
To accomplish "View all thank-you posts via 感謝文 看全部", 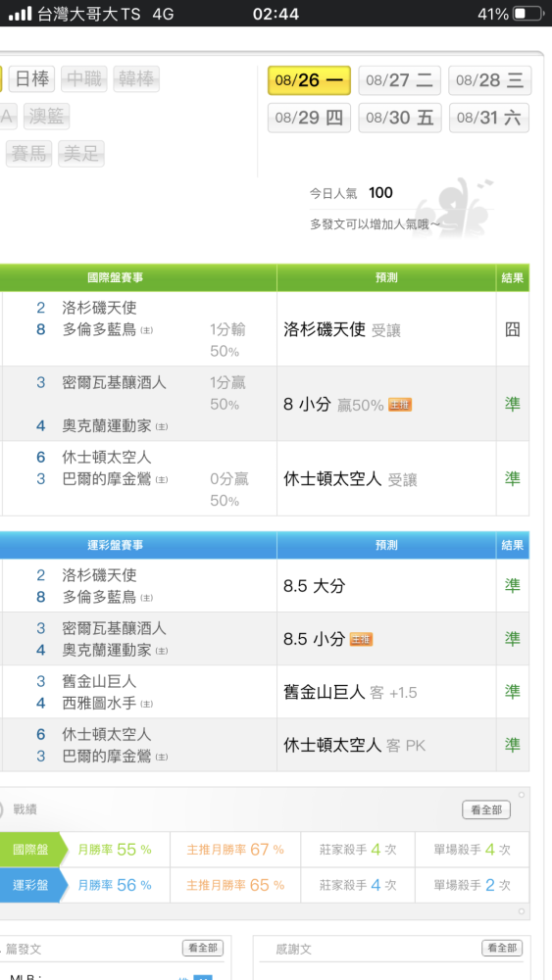I will [x=502, y=948].
